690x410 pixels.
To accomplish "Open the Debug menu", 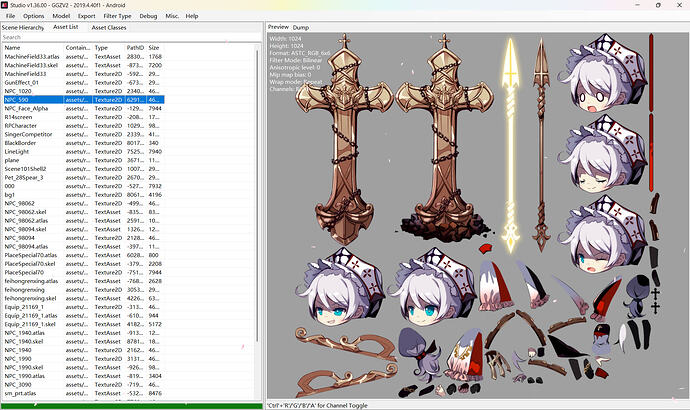I will pos(148,16).
